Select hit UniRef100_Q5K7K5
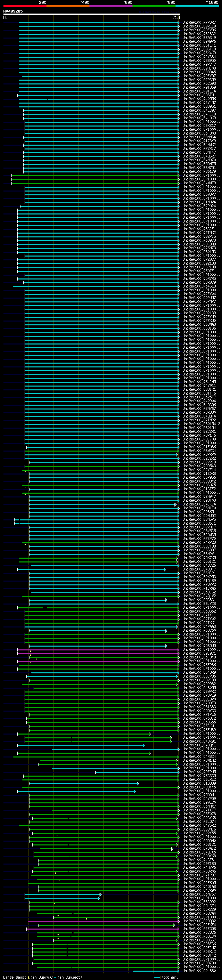222x980 pixels. (x=199, y=558)
